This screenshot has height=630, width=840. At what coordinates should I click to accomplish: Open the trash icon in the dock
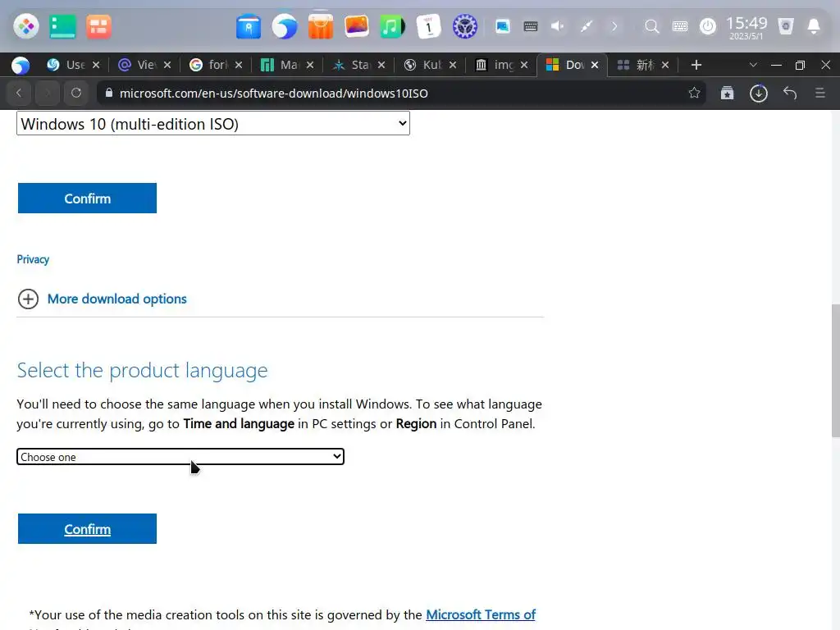point(785,26)
